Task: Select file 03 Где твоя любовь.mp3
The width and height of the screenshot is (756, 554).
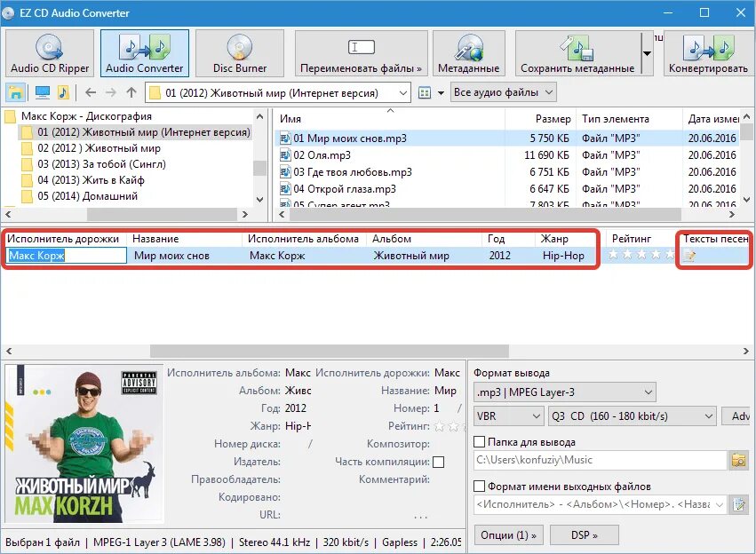Action: (x=353, y=172)
